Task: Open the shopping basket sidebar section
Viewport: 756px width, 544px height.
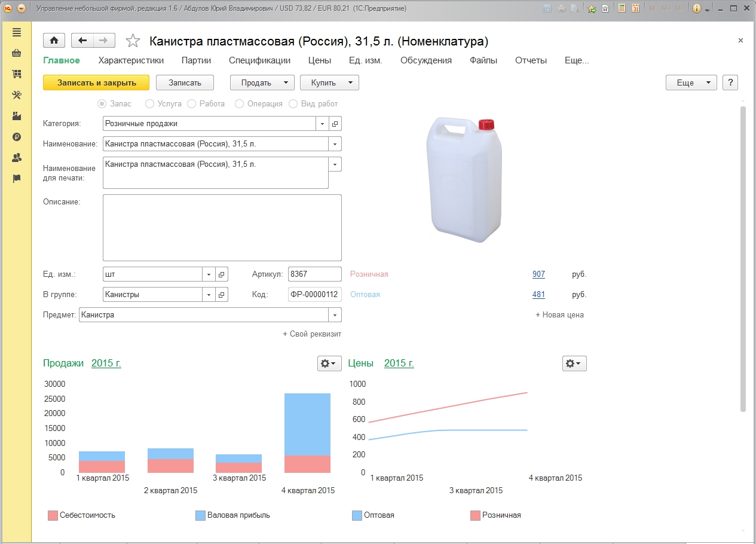Action: pyautogui.click(x=17, y=53)
